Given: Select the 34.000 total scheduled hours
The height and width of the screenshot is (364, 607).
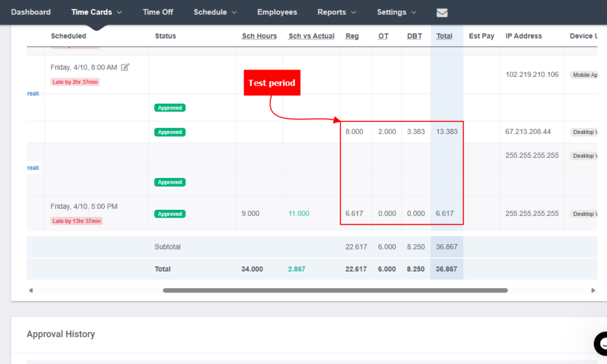Looking at the screenshot, I should [252, 269].
